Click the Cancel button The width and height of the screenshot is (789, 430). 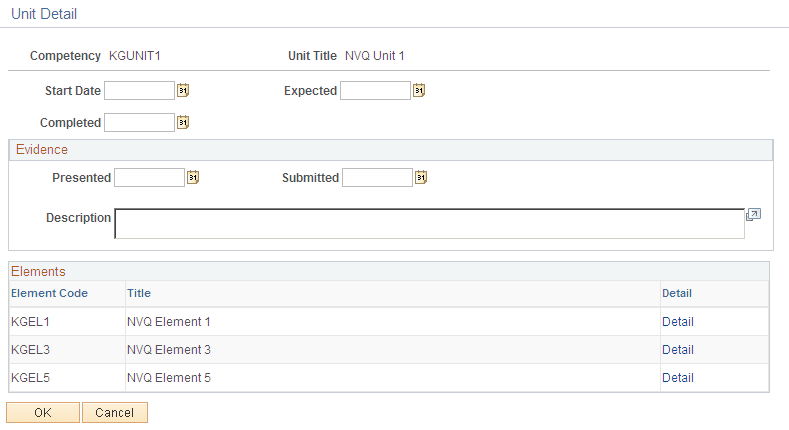115,412
